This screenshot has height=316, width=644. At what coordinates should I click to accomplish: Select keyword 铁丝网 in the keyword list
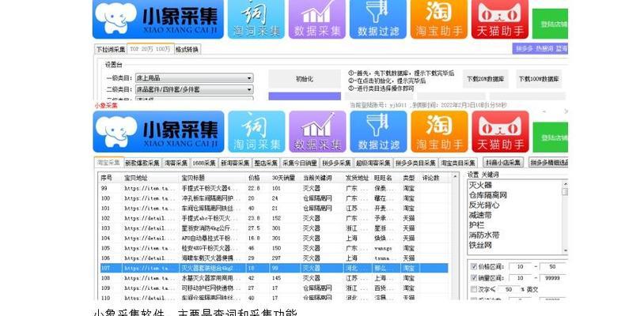pyautogui.click(x=480, y=245)
